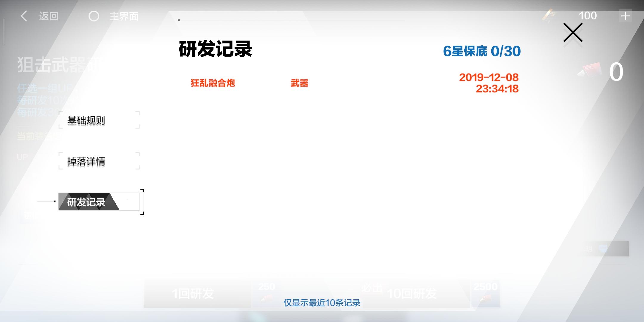Image resolution: width=644 pixels, height=322 pixels.
Task: Tap the gold ticket currency icon
Action: tap(549, 15)
